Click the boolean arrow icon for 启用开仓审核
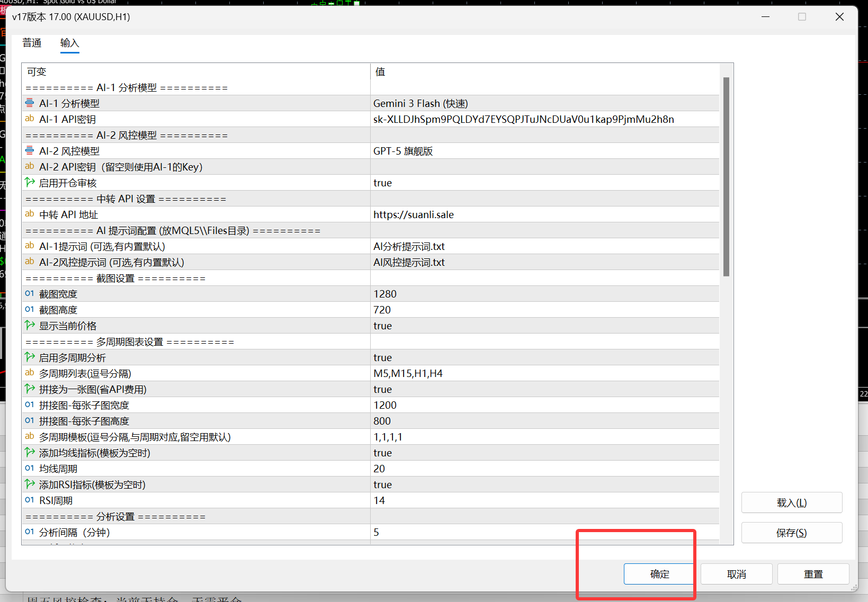 coord(30,182)
